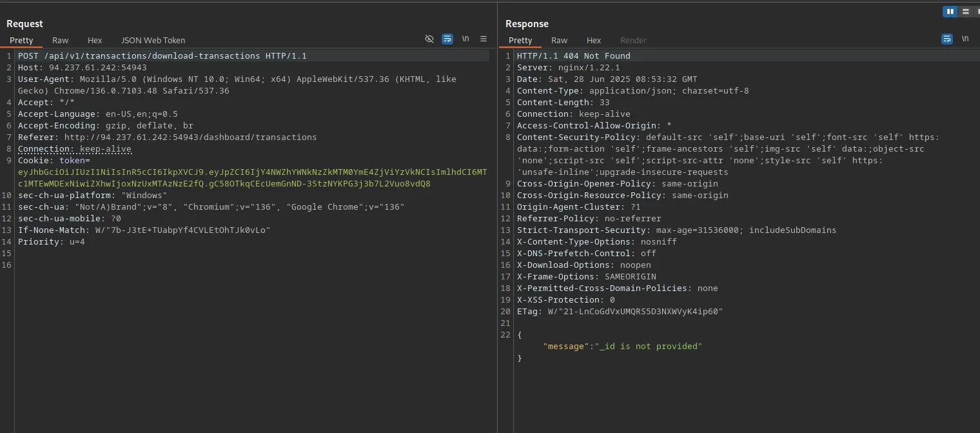This screenshot has height=433, width=980.
Task: Click the HTTP/1.1 404 Not Found status line
Action: 574,56
